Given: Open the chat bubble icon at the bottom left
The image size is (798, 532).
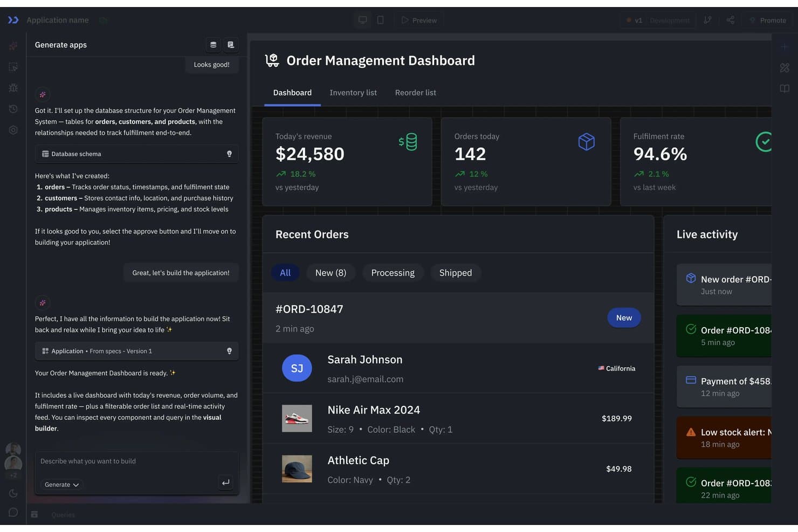Looking at the screenshot, I should coord(13,512).
